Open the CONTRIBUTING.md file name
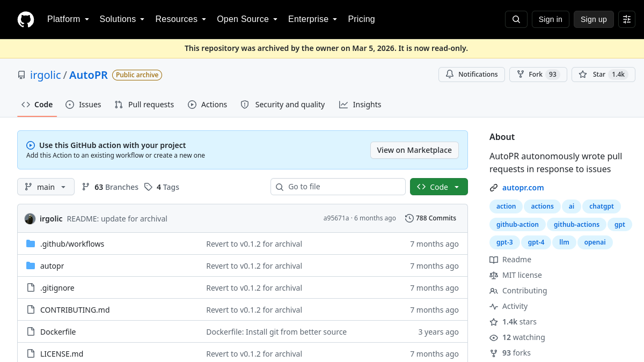 tap(75, 310)
